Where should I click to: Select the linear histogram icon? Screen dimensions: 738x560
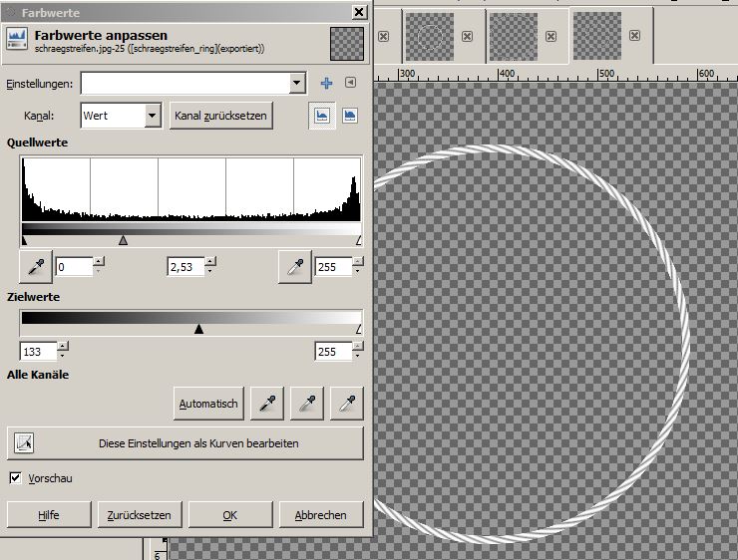click(x=322, y=116)
